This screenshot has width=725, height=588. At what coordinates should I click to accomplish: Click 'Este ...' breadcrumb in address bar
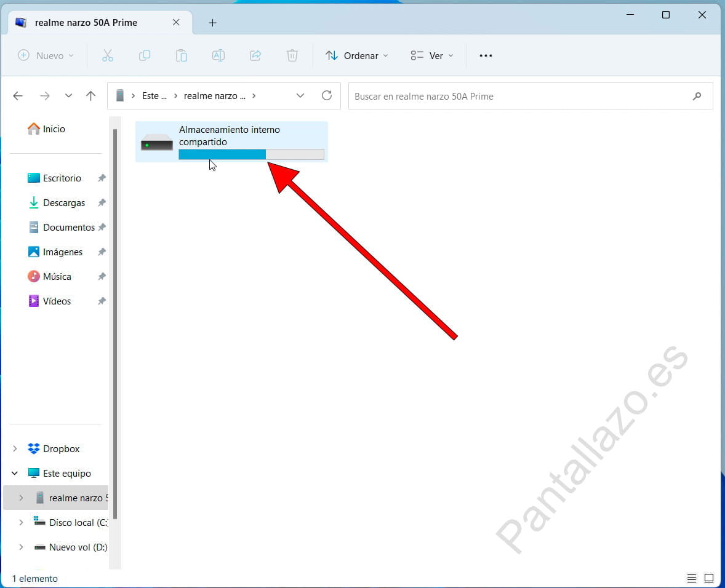[x=154, y=96]
